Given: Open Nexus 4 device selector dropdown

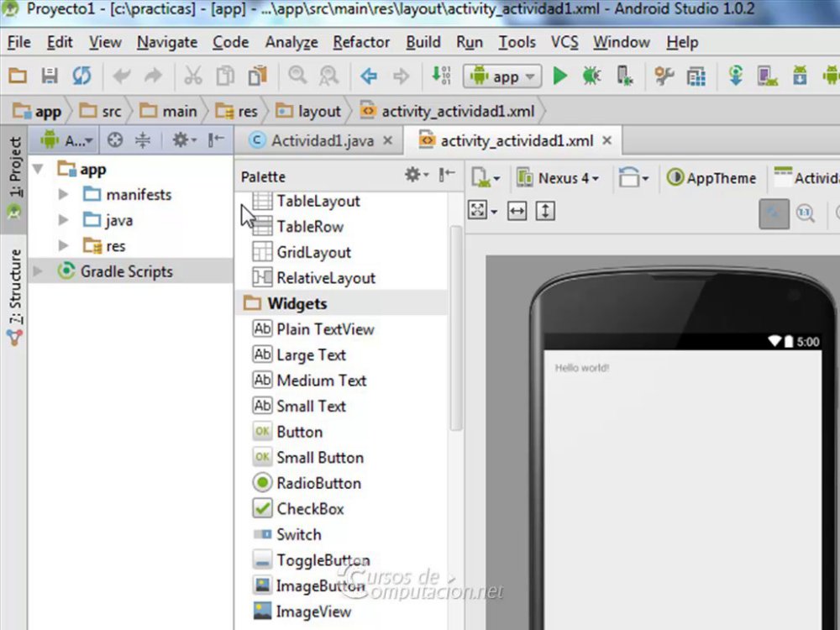Looking at the screenshot, I should click(558, 178).
